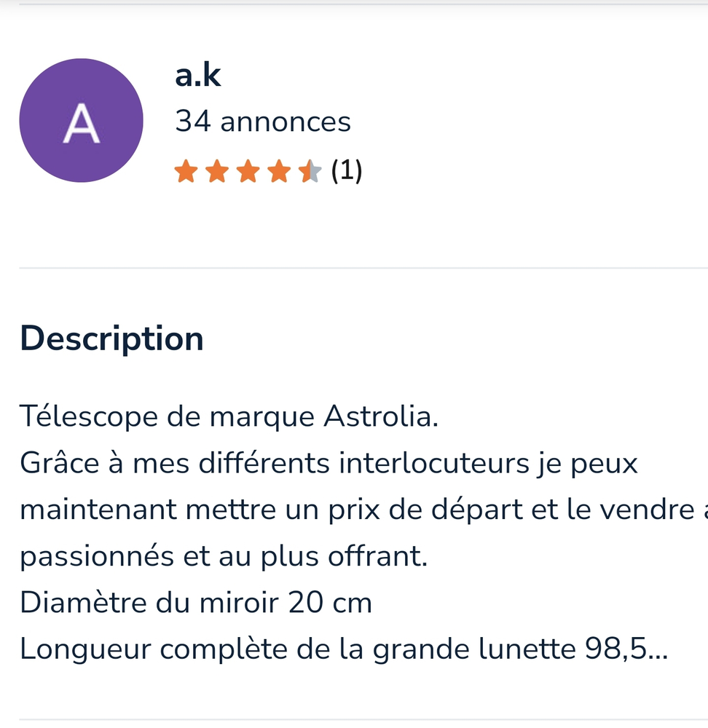This screenshot has width=708, height=728.
Task: Select the 20 cm mirror value
Action: click(330, 603)
